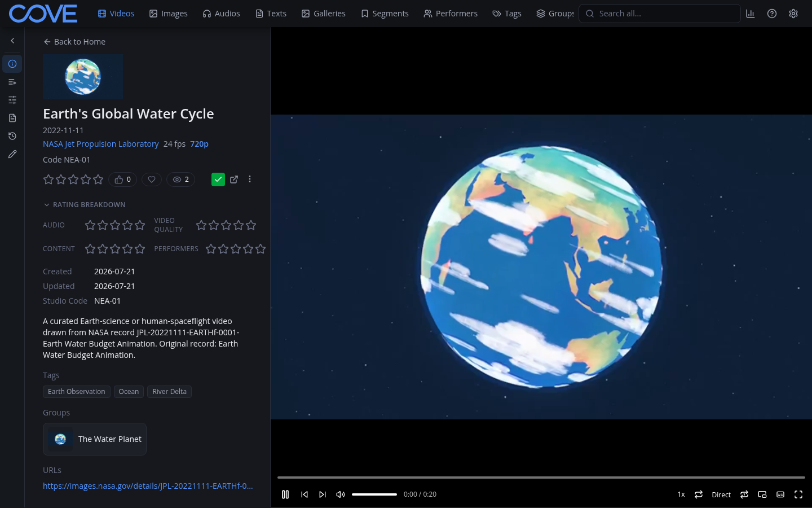Open the three-dot more options menu
Viewport: 812px width, 508px height.
tap(250, 179)
